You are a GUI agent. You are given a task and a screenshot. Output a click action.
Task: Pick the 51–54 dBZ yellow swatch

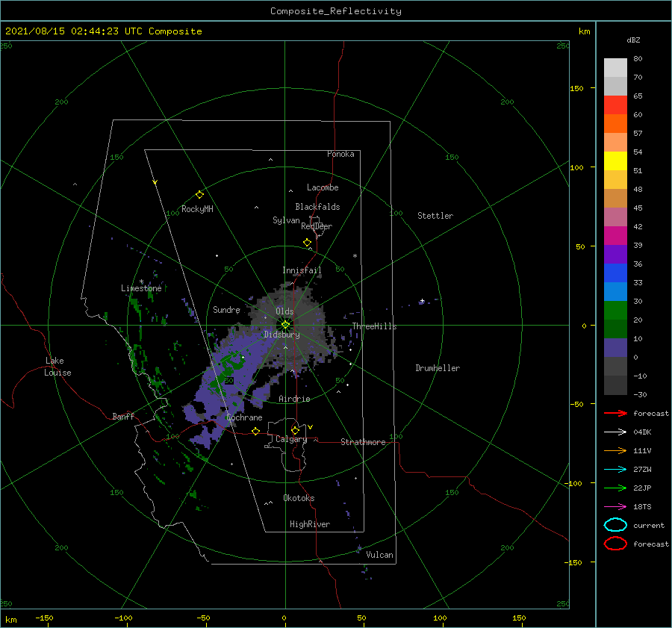(615, 161)
